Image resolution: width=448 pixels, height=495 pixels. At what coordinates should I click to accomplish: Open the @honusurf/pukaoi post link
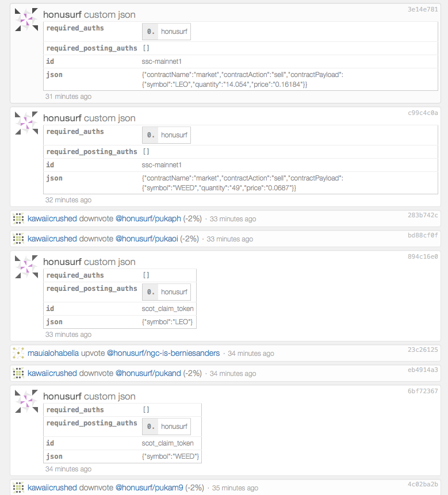(x=148, y=239)
